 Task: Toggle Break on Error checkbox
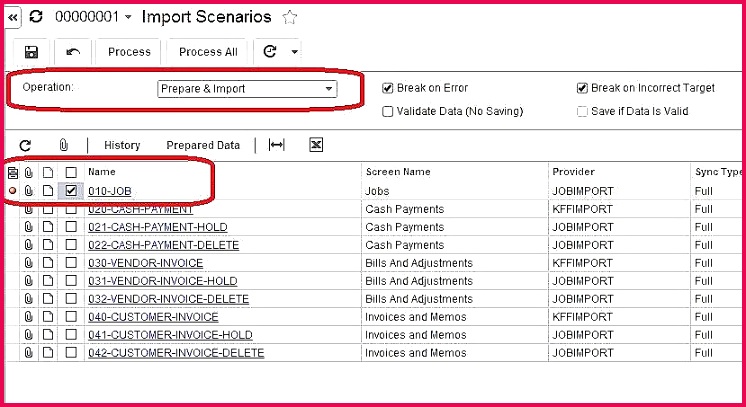coord(388,88)
